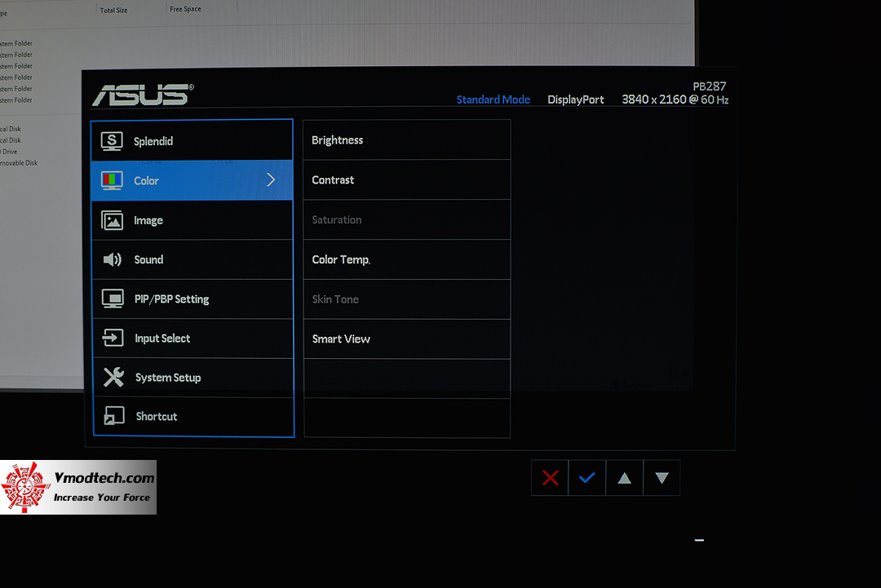This screenshot has height=588, width=881.
Task: Move down with the down arrow button
Action: (662, 478)
